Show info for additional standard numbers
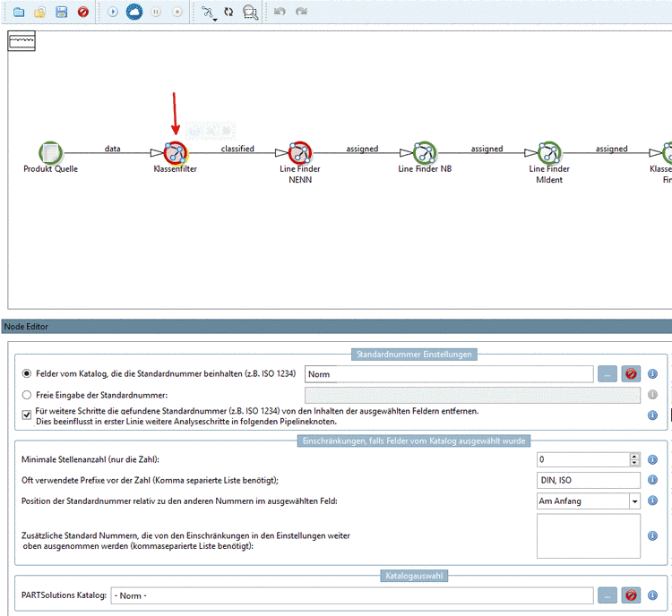The width and height of the screenshot is (672, 616). click(x=652, y=536)
